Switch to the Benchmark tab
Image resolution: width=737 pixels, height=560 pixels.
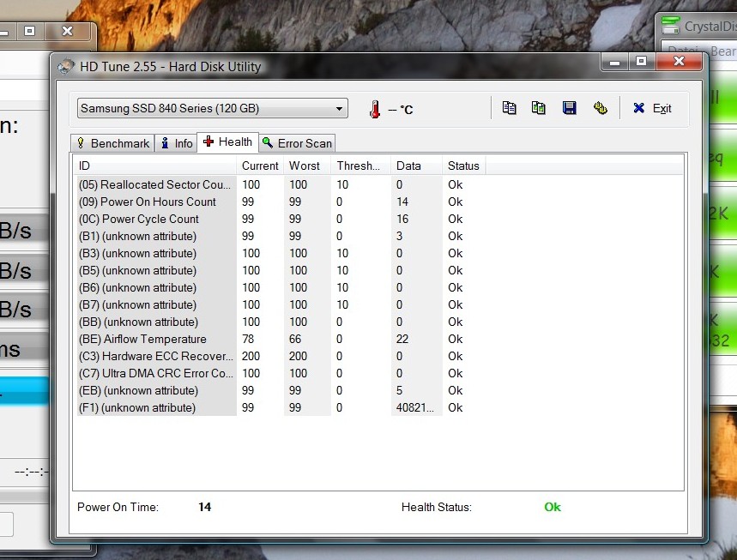click(x=112, y=143)
